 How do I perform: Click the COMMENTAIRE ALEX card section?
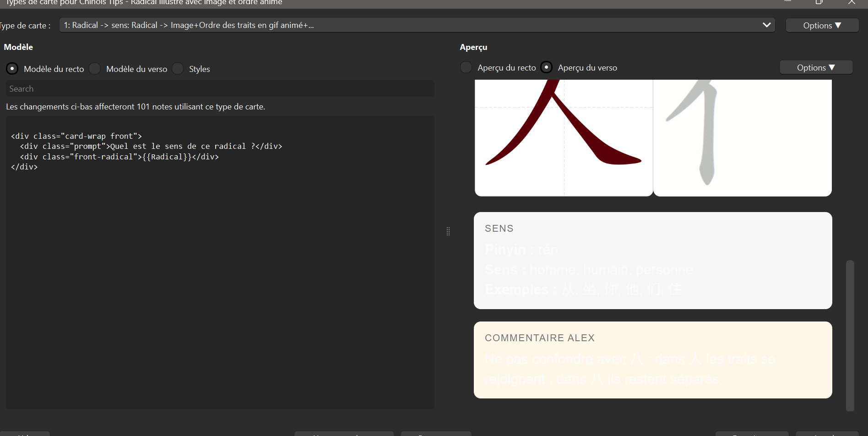click(653, 360)
